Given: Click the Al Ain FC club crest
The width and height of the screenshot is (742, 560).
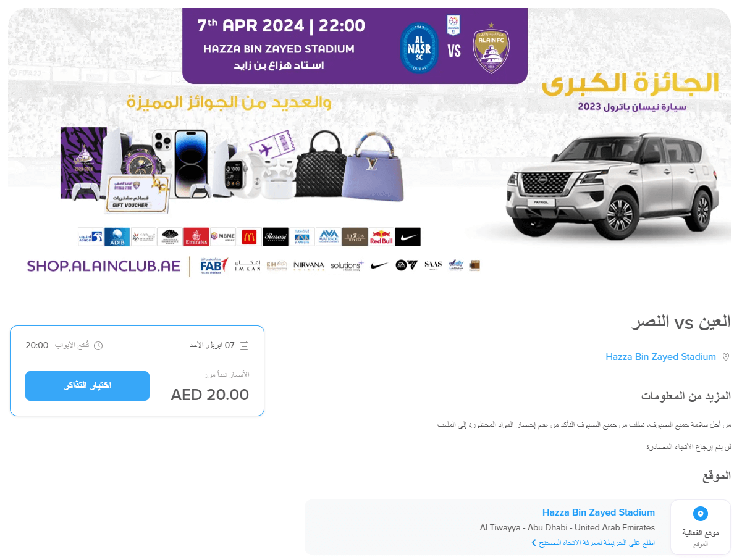Looking at the screenshot, I should (x=491, y=48).
